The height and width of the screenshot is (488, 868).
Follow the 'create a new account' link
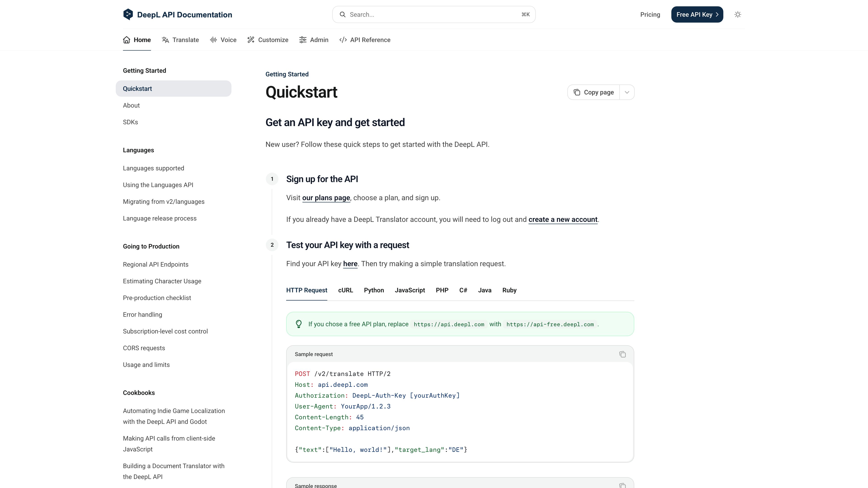tap(563, 220)
